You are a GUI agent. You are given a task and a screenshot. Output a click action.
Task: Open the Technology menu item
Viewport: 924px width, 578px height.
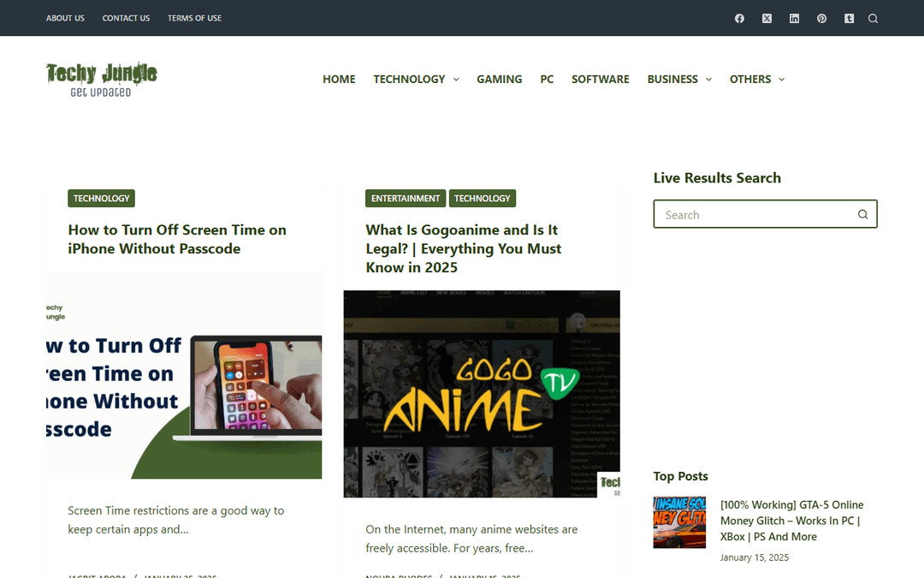click(409, 79)
